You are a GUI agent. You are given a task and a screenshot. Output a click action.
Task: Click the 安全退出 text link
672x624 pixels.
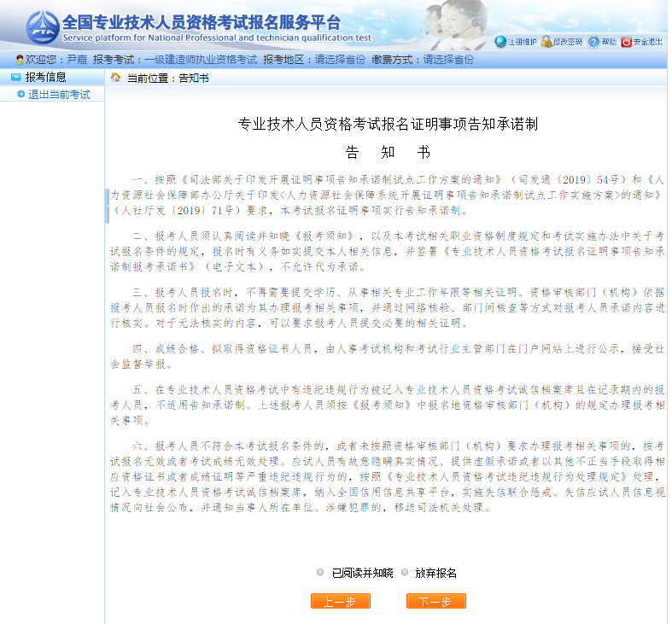(647, 42)
